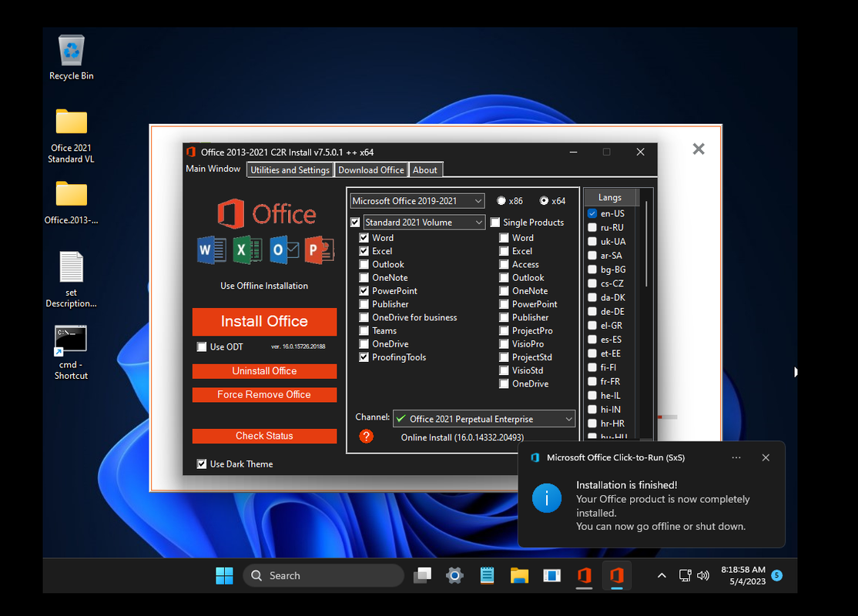Click the taskbar Search box

coord(323,575)
